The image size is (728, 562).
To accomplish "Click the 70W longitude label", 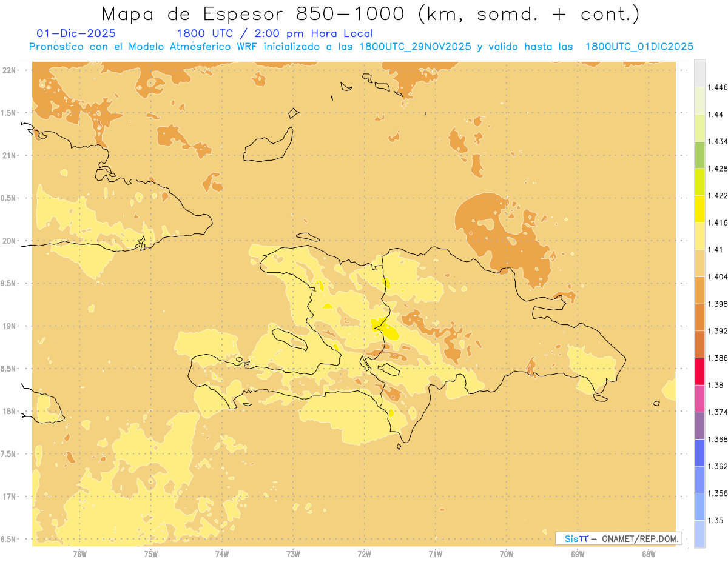I will tap(507, 554).
